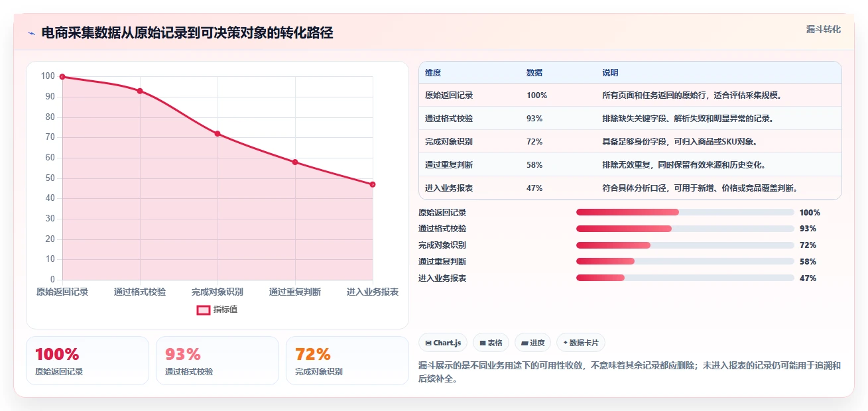868x411 pixels.
Task: Click the chart data point for 通过重复判断
Action: click(x=295, y=162)
